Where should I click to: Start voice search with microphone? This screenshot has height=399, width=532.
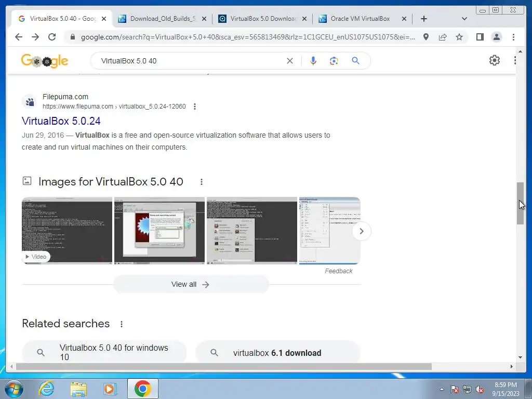point(313,61)
